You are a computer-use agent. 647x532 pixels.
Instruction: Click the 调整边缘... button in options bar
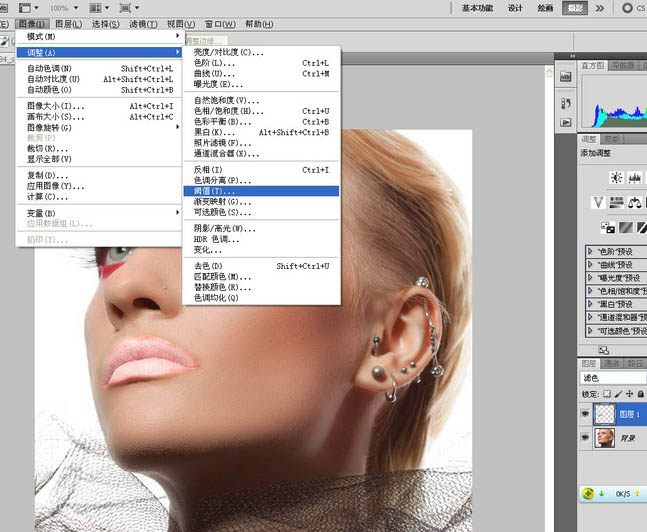tap(206, 41)
